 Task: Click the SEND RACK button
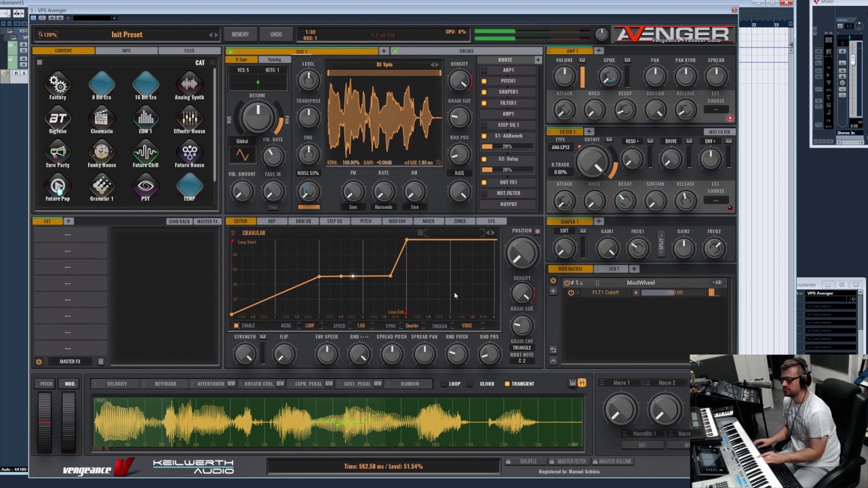click(179, 222)
